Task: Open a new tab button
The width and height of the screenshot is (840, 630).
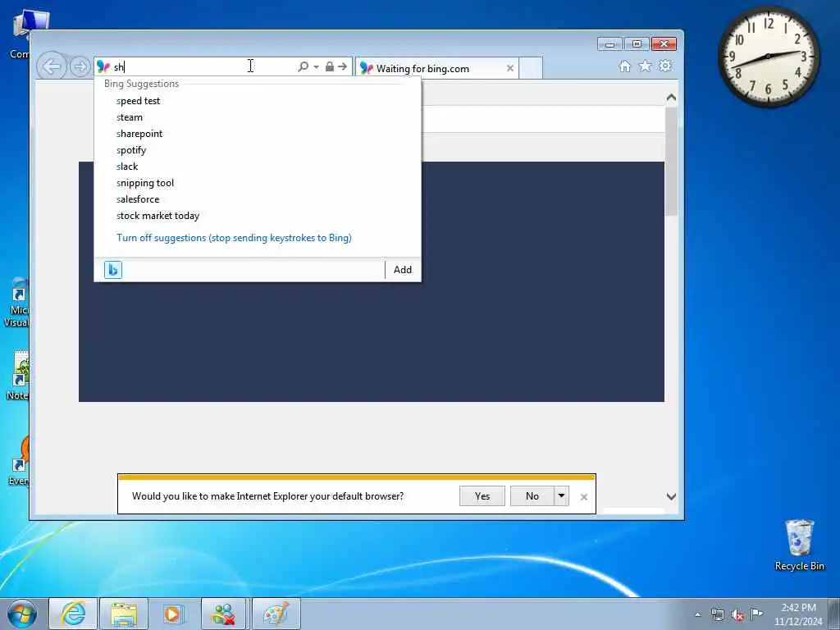Action: click(531, 68)
